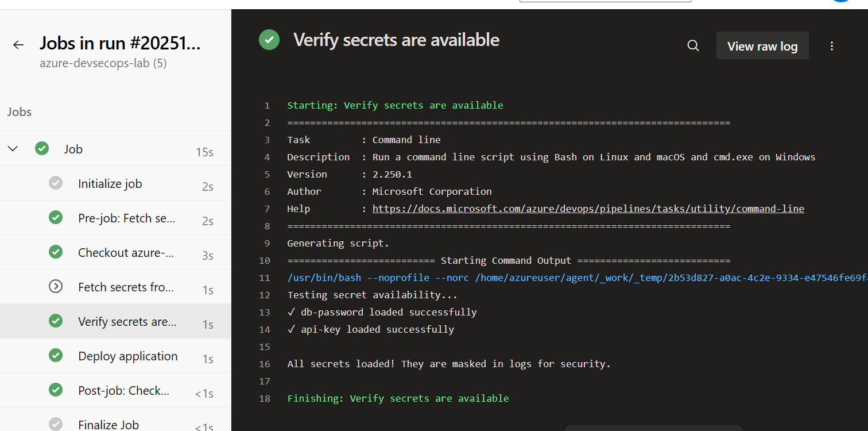
Task: Click the green success icon beside the log title
Action: click(x=269, y=40)
